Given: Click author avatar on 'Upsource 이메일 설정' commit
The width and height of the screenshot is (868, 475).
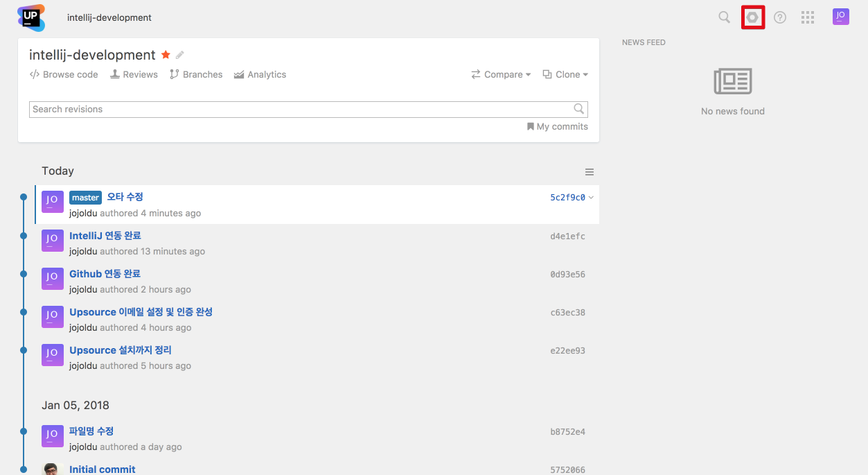Looking at the screenshot, I should pyautogui.click(x=53, y=317).
